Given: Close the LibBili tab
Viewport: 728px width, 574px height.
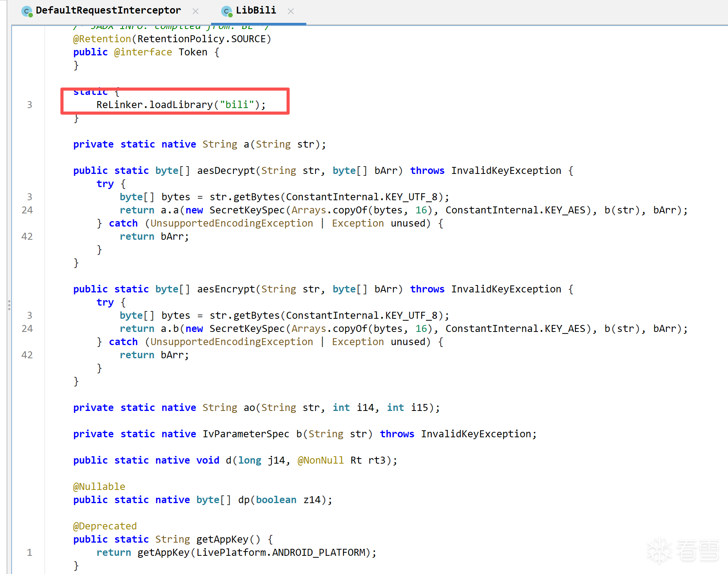Looking at the screenshot, I should tap(291, 11).
